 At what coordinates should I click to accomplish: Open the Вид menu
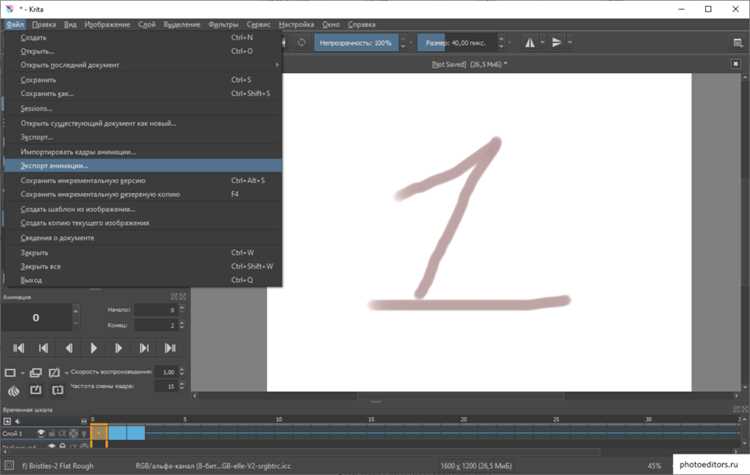70,24
